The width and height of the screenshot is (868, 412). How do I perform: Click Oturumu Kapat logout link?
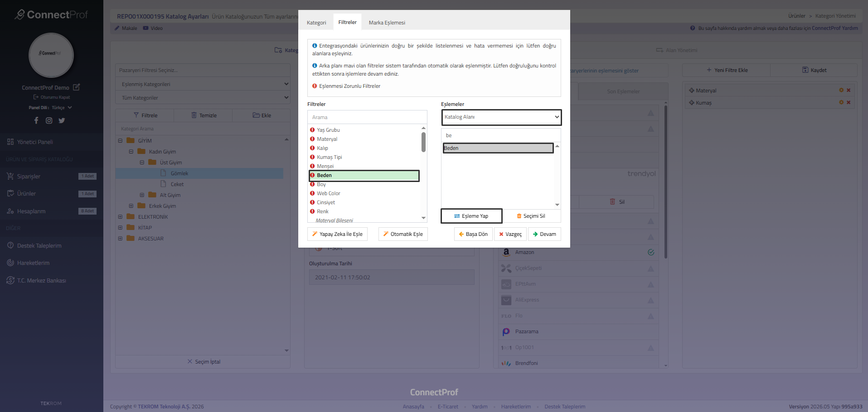pos(52,97)
